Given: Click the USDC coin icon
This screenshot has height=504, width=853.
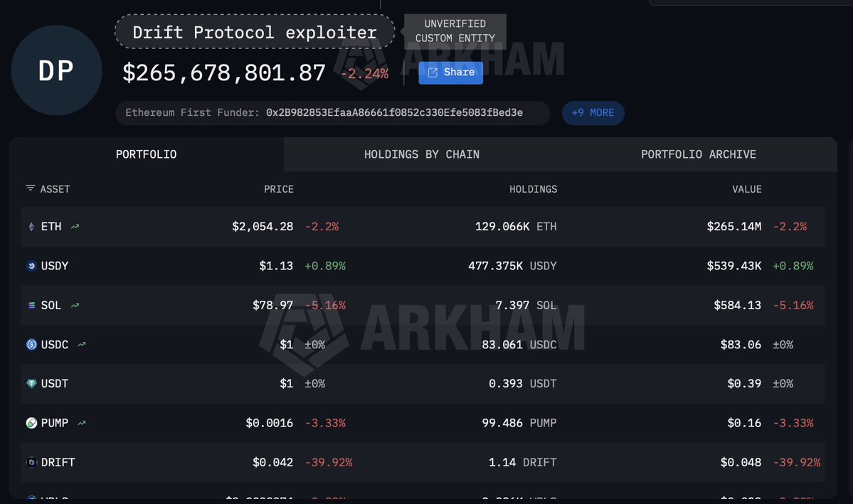Looking at the screenshot, I should click(x=31, y=344).
